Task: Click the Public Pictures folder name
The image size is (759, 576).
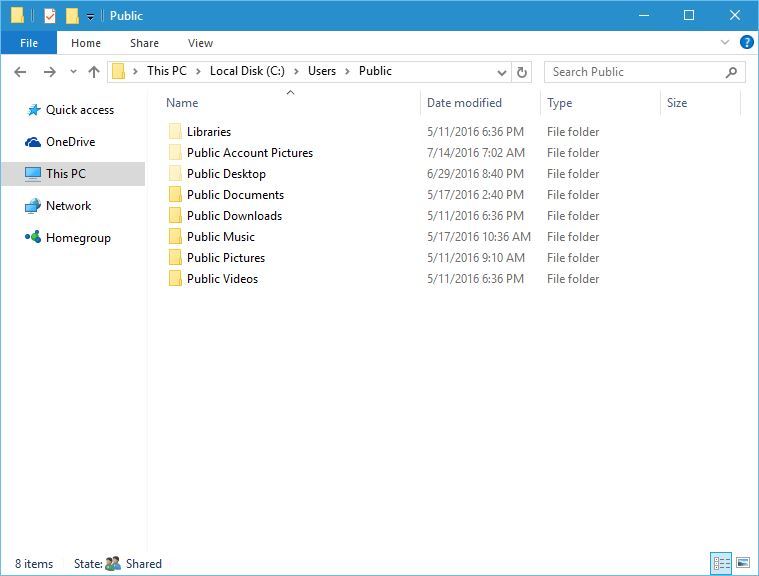Action: pyautogui.click(x=226, y=258)
